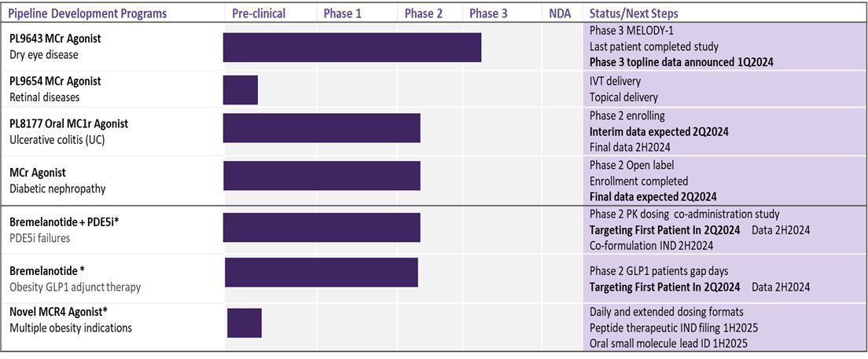Select the PL8177 ulcerative colitis progress bar
The height and width of the screenshot is (359, 868).
[322, 128]
